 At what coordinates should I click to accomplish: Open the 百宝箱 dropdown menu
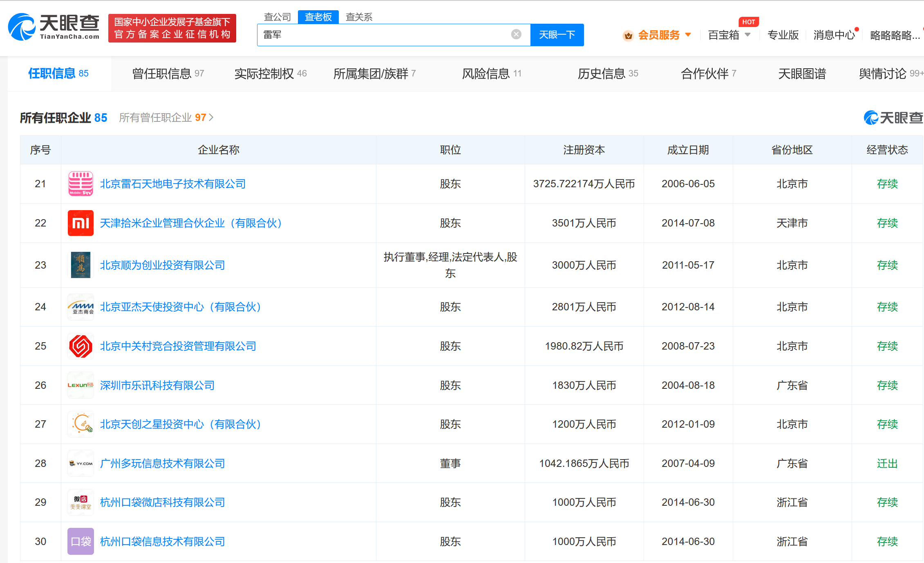pos(747,35)
